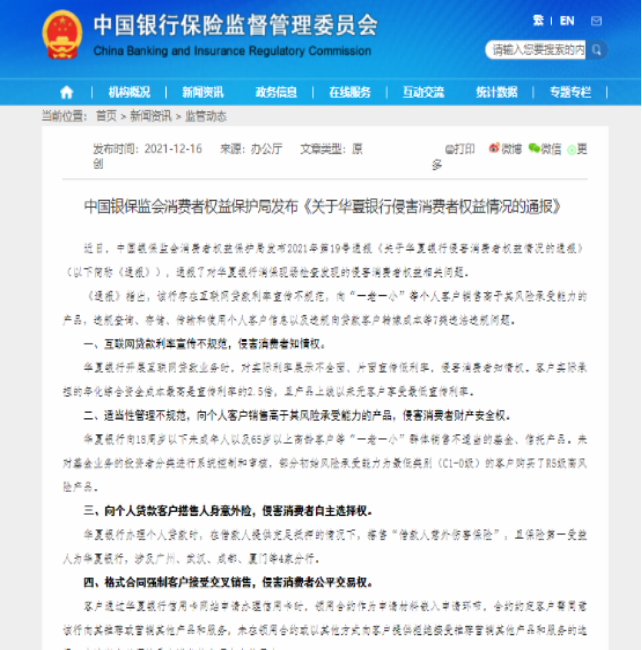Open the home icon in navigation bar
Image resolution: width=642 pixels, height=650 pixels.
tap(67, 92)
